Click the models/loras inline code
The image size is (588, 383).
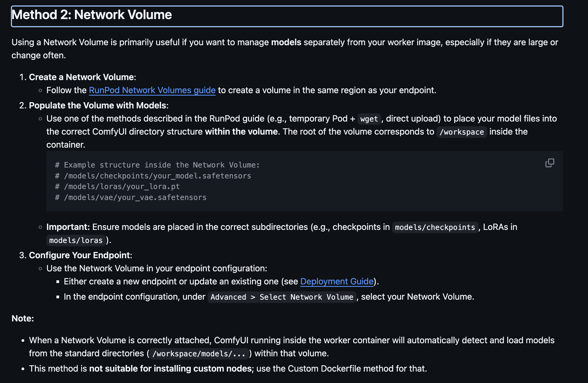point(76,240)
